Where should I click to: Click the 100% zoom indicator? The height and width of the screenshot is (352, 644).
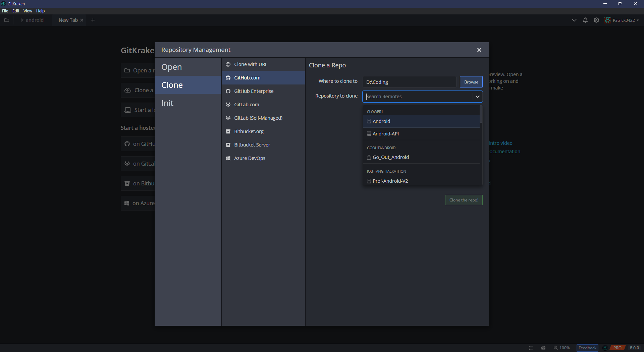[562, 348]
